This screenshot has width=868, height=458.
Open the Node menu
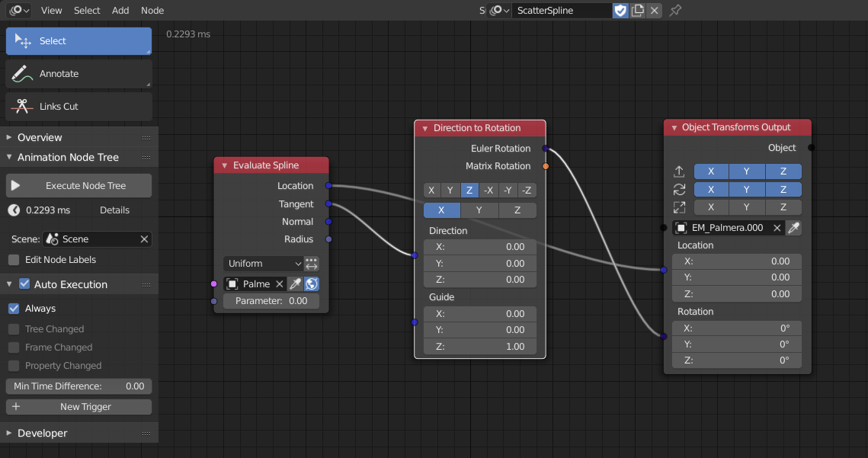(152, 10)
